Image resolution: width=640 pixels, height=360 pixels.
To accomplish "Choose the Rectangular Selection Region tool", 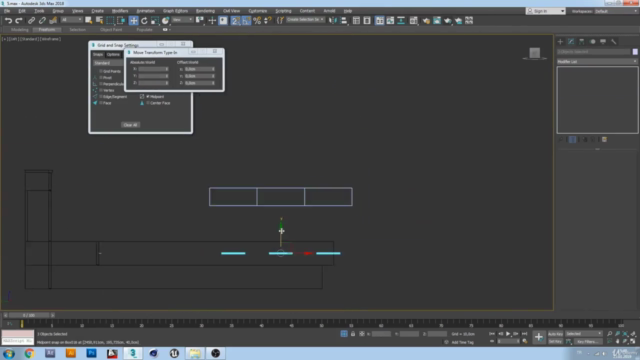I will coord(110,20).
